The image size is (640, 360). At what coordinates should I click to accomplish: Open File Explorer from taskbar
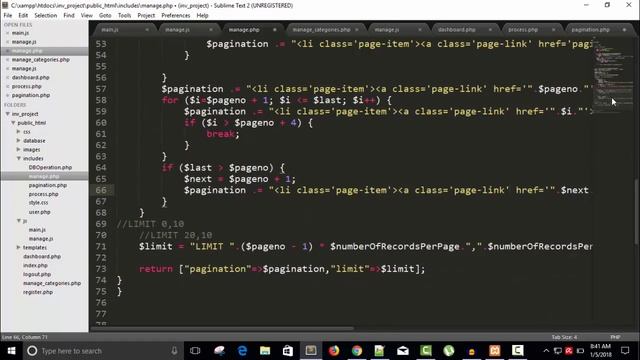pos(265,351)
